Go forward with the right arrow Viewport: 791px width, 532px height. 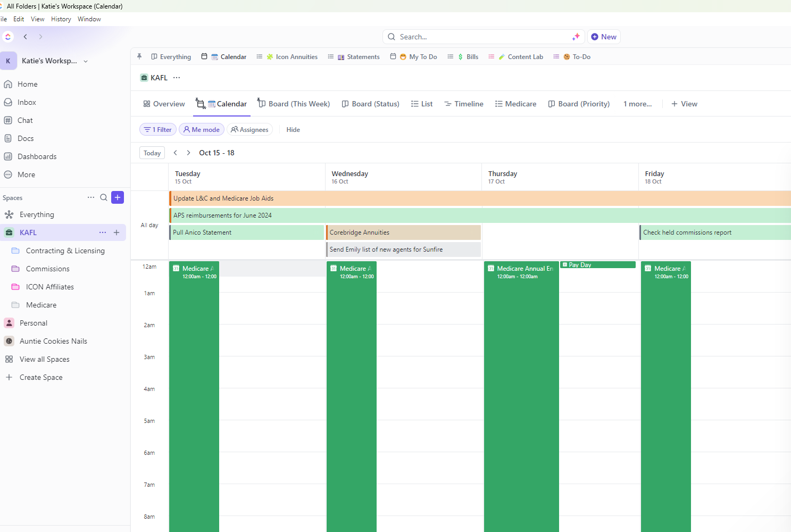[x=40, y=37]
